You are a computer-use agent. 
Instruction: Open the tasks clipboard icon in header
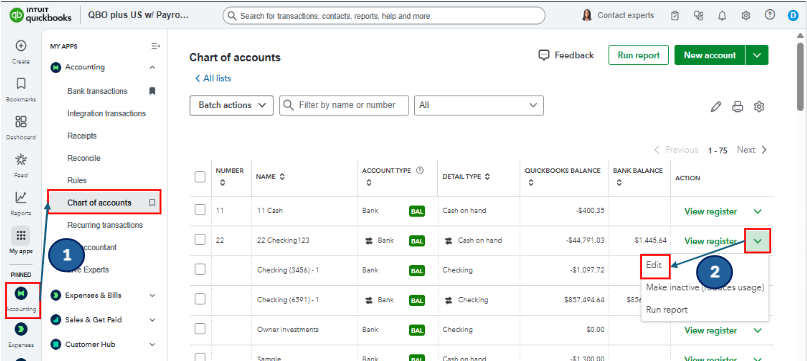675,16
